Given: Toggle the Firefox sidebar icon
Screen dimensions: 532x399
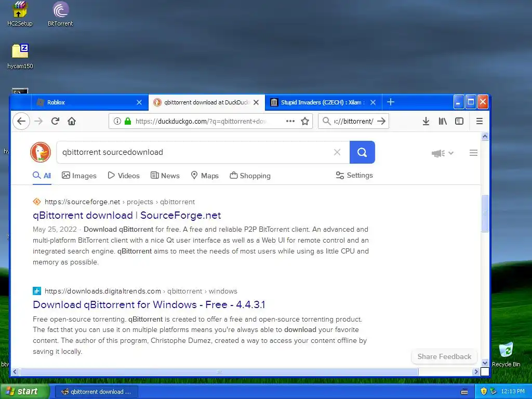Looking at the screenshot, I should tap(459, 121).
